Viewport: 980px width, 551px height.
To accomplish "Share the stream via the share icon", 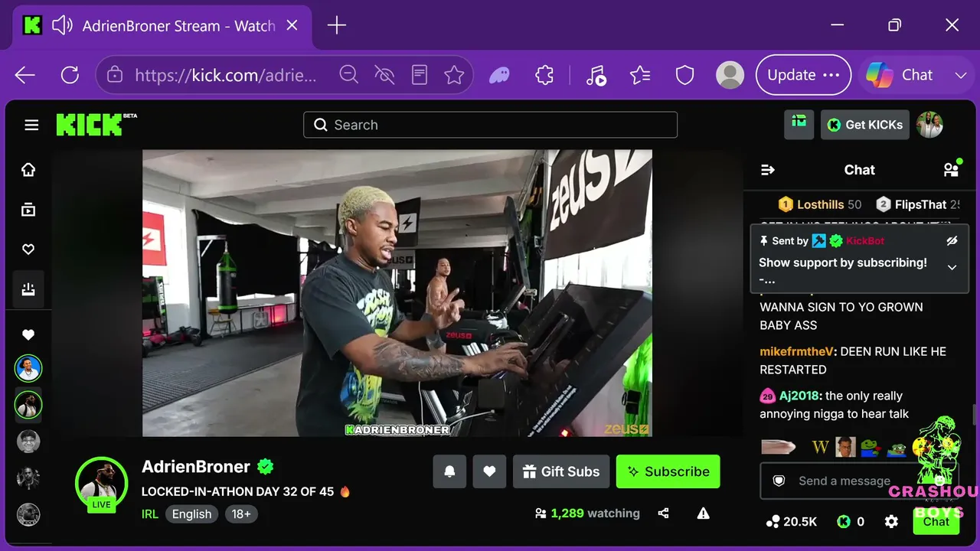I will pos(664,514).
